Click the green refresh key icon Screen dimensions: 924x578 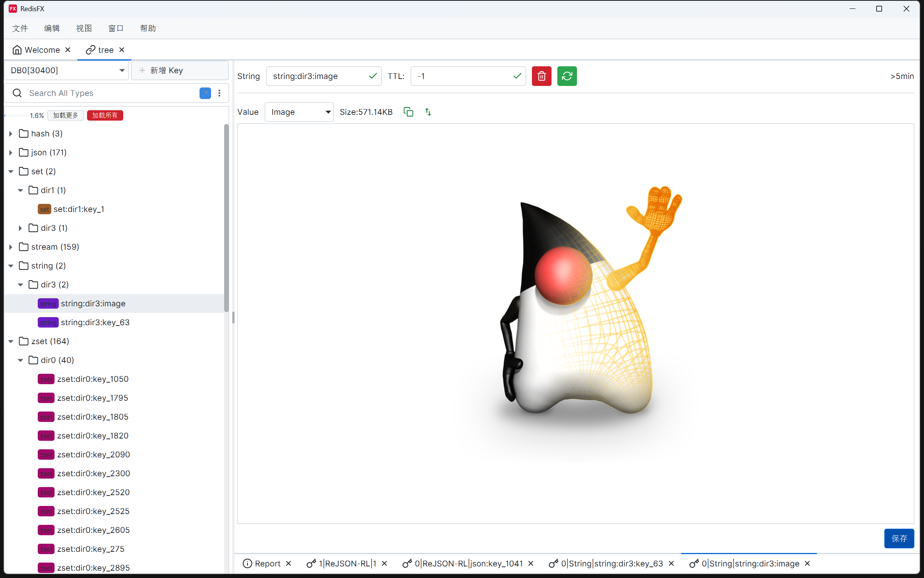pyautogui.click(x=567, y=76)
